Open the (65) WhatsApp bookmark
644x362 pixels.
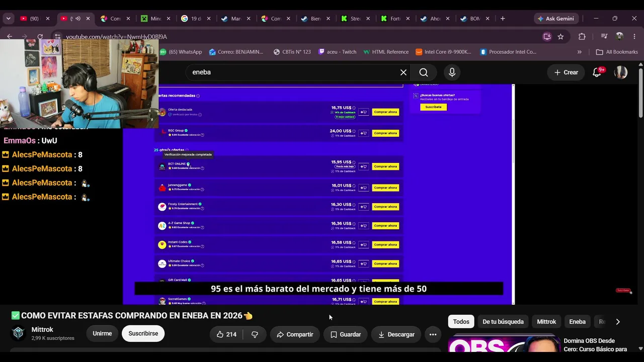click(181, 52)
